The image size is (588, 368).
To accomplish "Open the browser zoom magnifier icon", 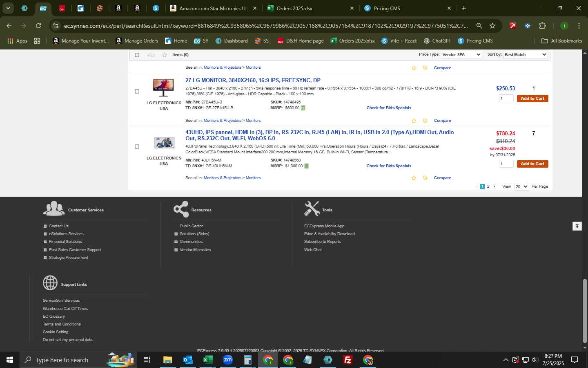I will coord(479,26).
